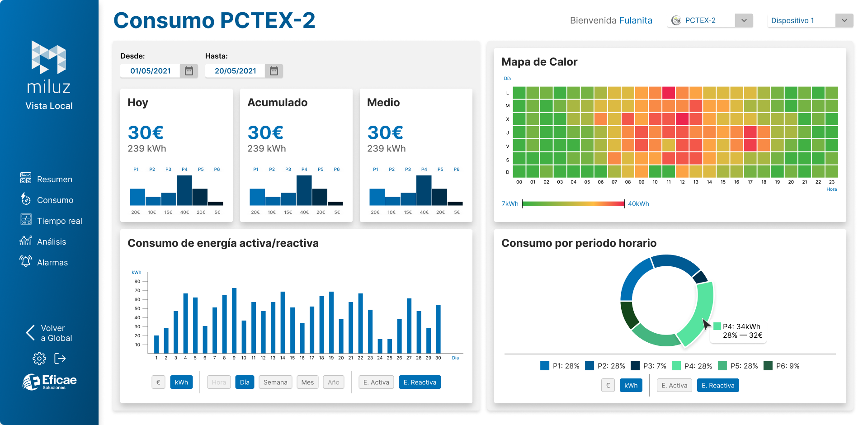Click the Análisis chart icon
Viewport: 868px width, 425px height.
[x=26, y=241]
